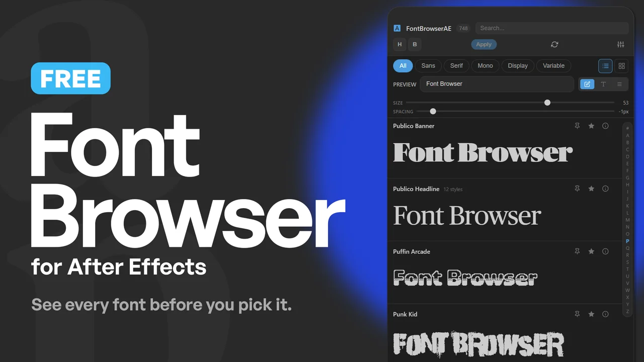
Task: Show info for Punk Kid
Action: tap(605, 314)
